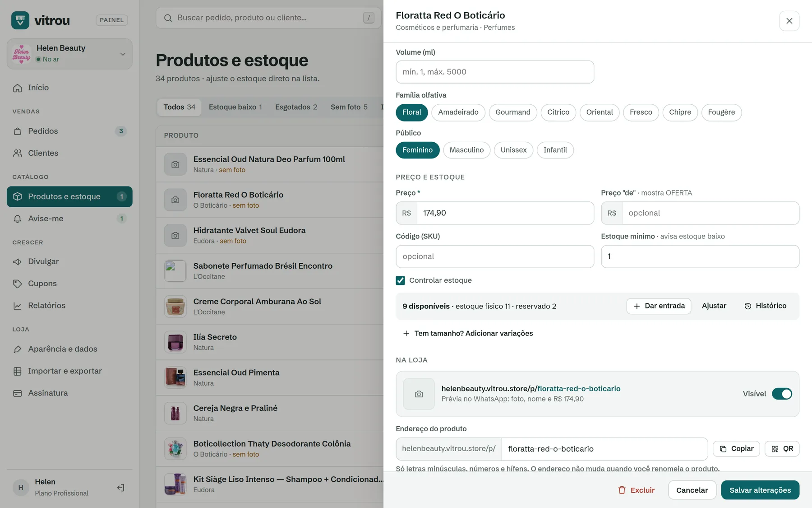
Task: Select Produtos e estoque menu item
Action: click(x=69, y=197)
